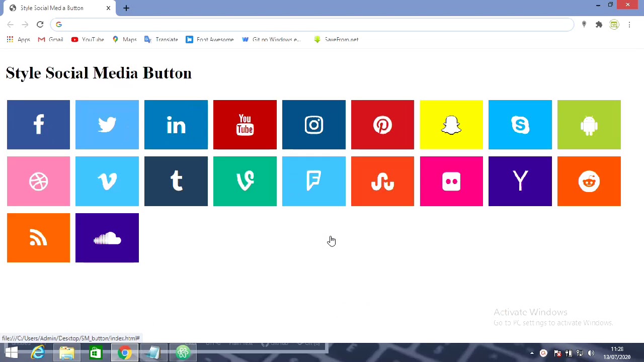Open the SaveFrom.net bookmark
The height and width of the screenshot is (362, 644).
coord(336,39)
